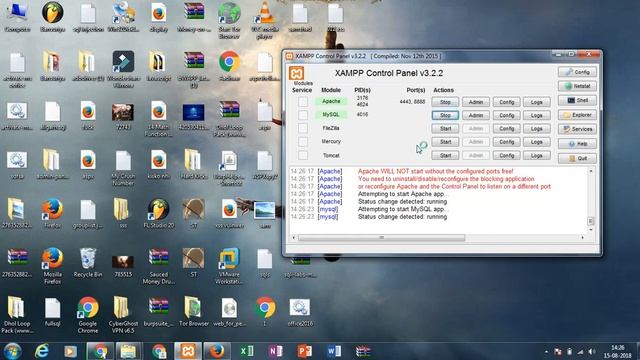This screenshot has height=360, width=640.
Task: View Mercury Logs
Action: [x=536, y=142]
